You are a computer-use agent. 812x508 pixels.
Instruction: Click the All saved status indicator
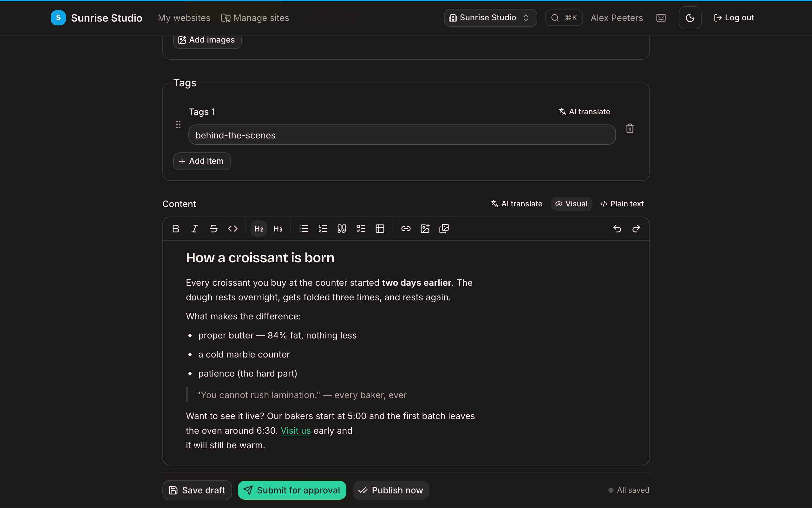(628, 490)
